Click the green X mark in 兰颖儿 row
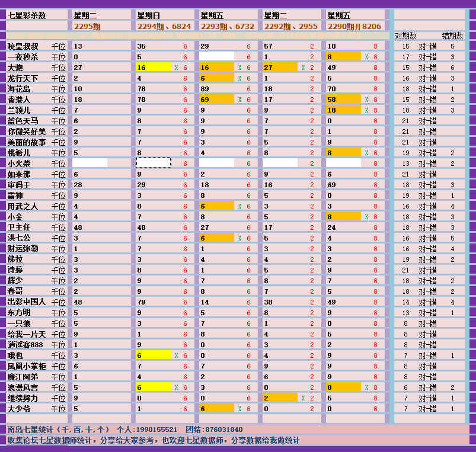Image resolution: width=476 pixels, height=452 pixels. [x=366, y=110]
